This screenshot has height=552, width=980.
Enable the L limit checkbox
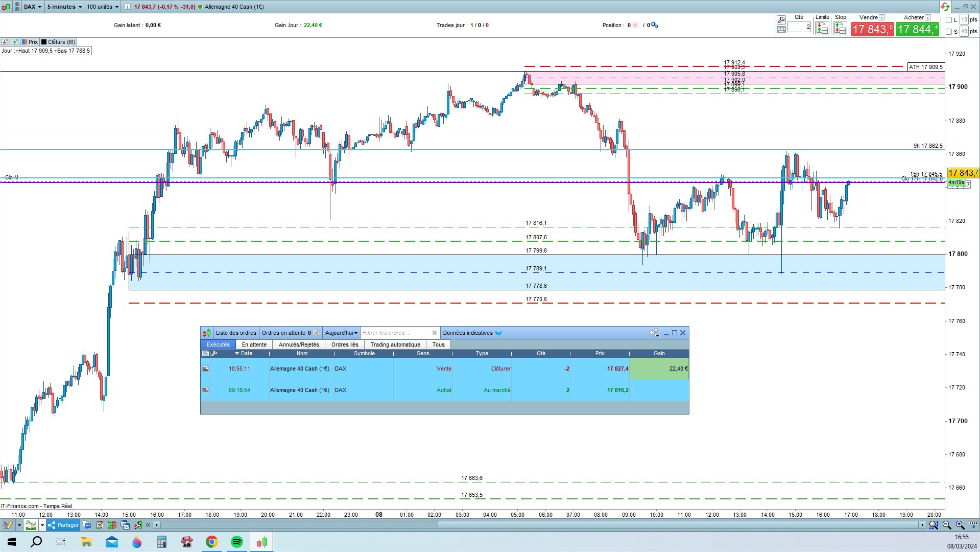pyautogui.click(x=949, y=20)
